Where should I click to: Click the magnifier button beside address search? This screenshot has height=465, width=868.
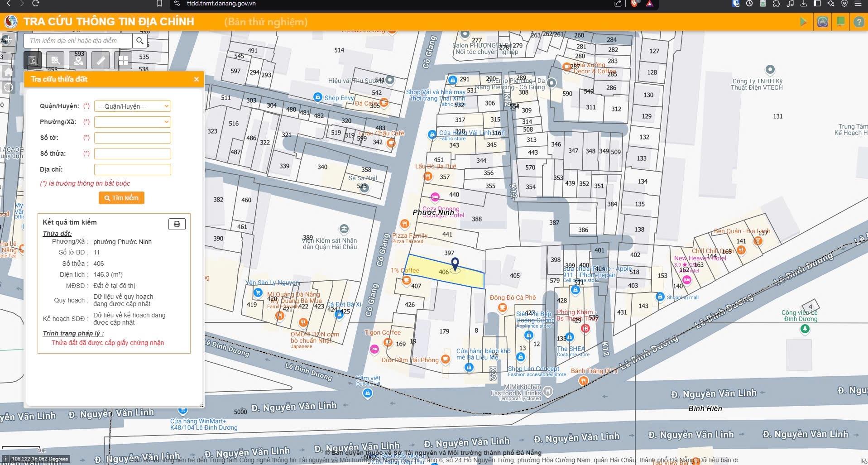click(x=140, y=41)
